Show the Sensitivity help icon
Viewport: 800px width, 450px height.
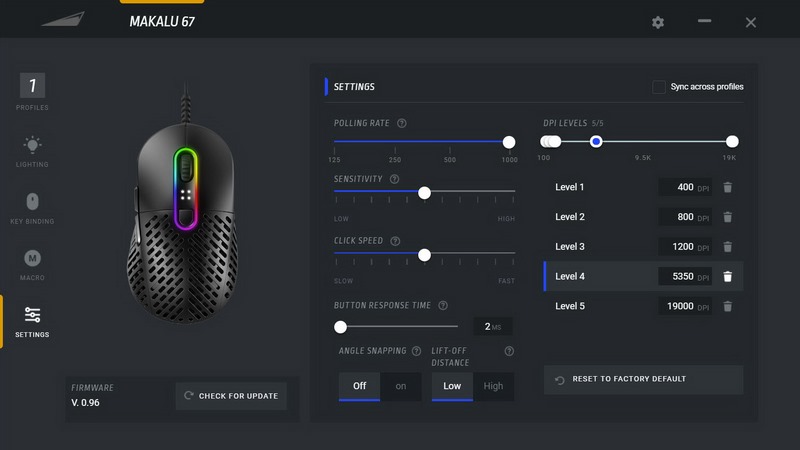394,179
